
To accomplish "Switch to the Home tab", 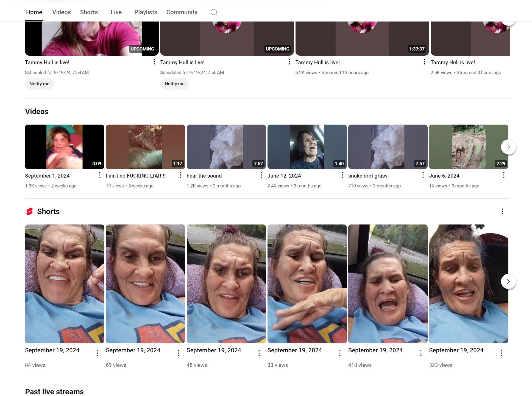I will [x=34, y=12].
